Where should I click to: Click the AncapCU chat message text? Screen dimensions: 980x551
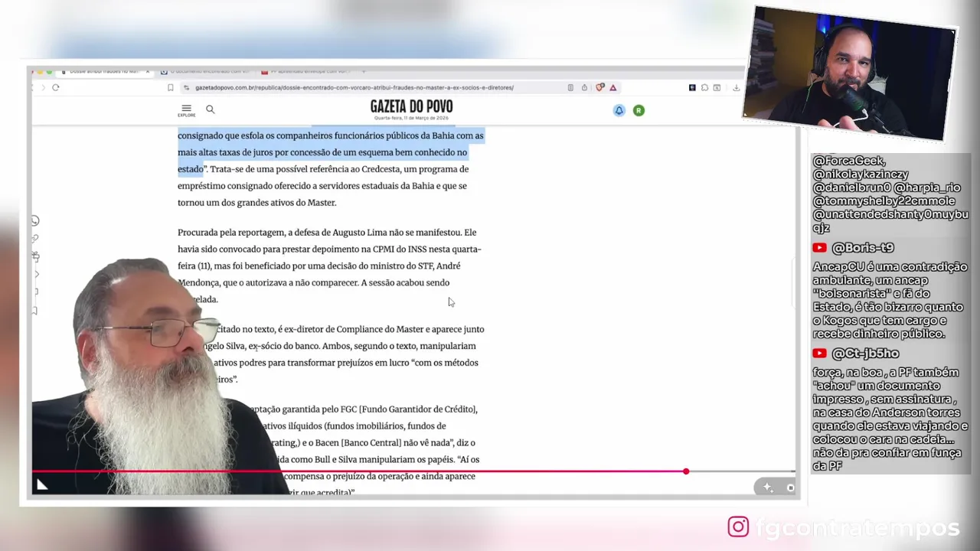(x=890, y=300)
